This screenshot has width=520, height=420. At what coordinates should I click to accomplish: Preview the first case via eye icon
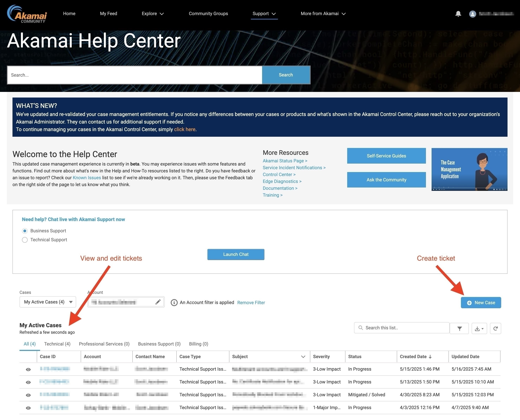[28, 369]
